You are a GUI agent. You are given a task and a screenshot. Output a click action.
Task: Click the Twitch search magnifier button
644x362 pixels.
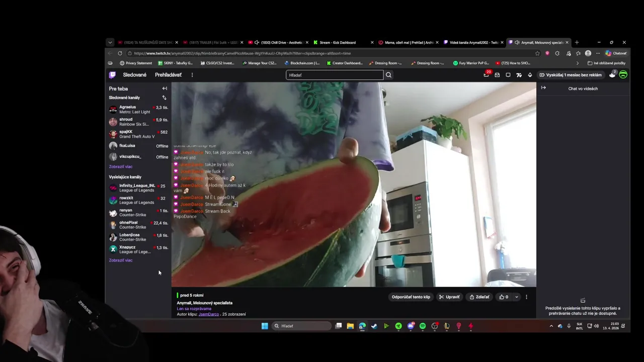coord(388,75)
